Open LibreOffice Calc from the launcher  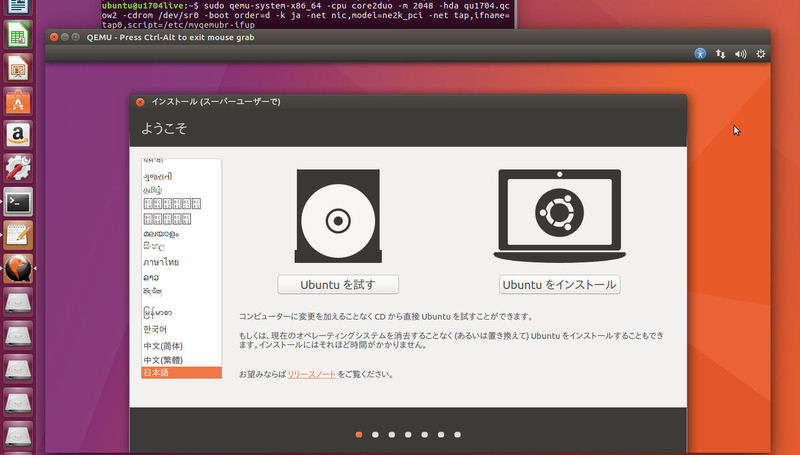click(x=18, y=35)
